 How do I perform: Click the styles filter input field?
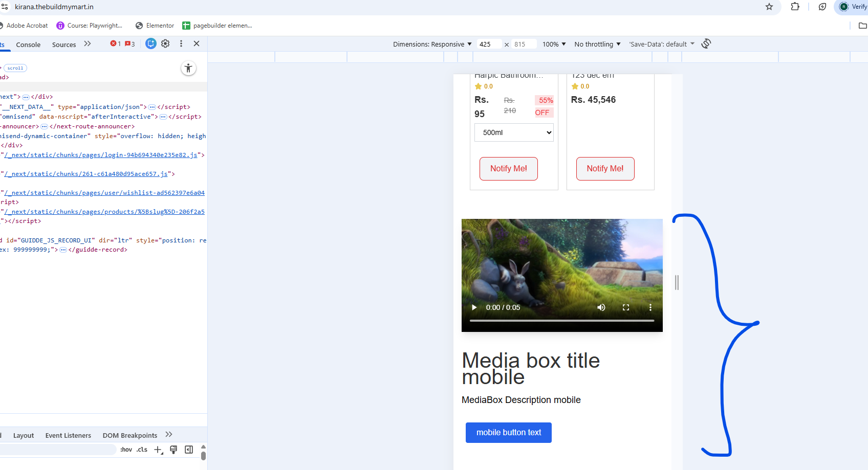(x=58, y=450)
